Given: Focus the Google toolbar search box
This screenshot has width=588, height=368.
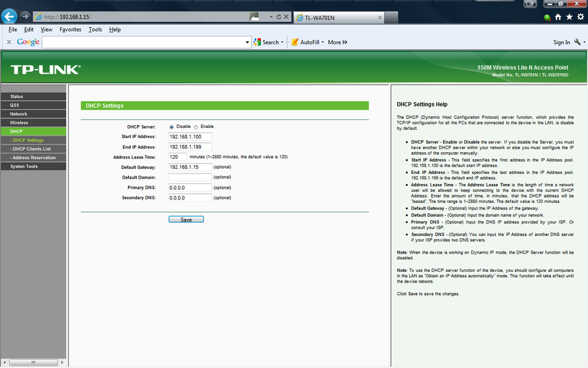Looking at the screenshot, I should tap(143, 42).
